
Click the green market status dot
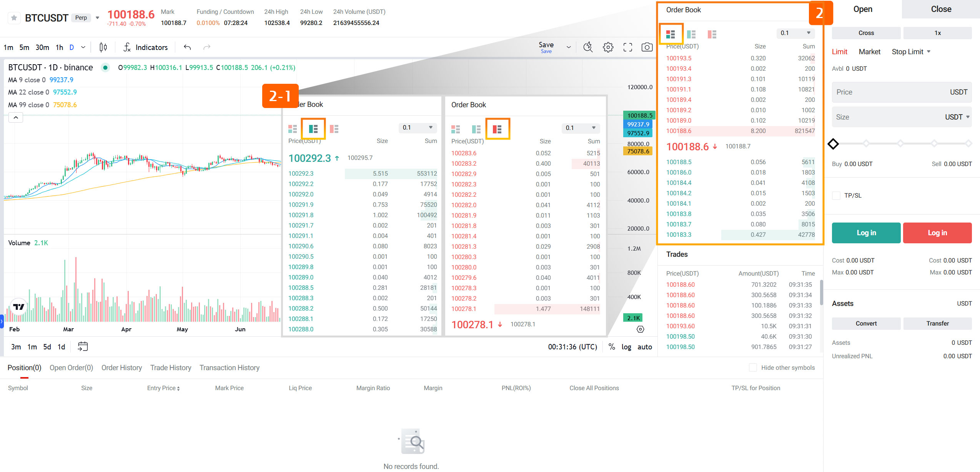[105, 68]
